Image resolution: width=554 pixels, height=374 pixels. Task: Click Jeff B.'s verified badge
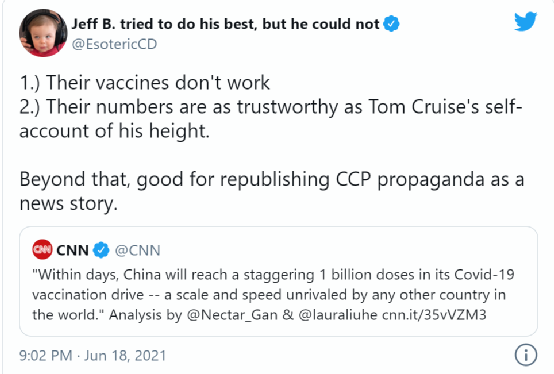click(391, 24)
